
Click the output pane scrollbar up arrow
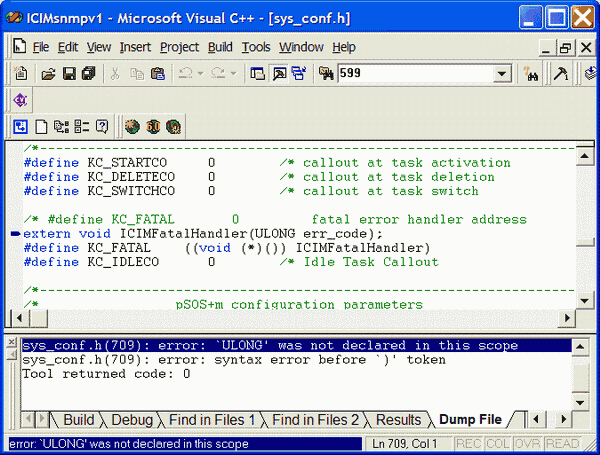[x=580, y=347]
